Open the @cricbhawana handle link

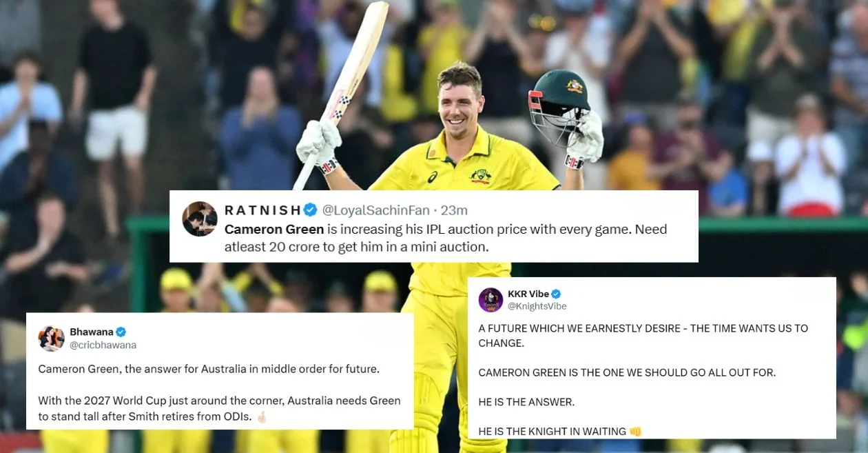(x=103, y=345)
